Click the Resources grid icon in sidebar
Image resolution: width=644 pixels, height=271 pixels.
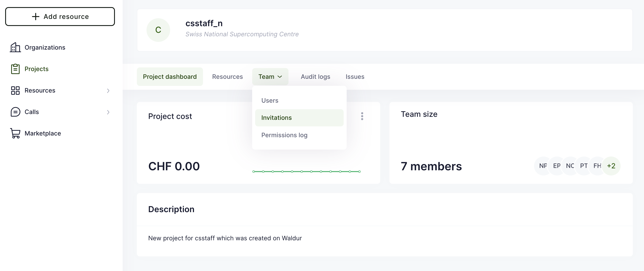pos(15,90)
